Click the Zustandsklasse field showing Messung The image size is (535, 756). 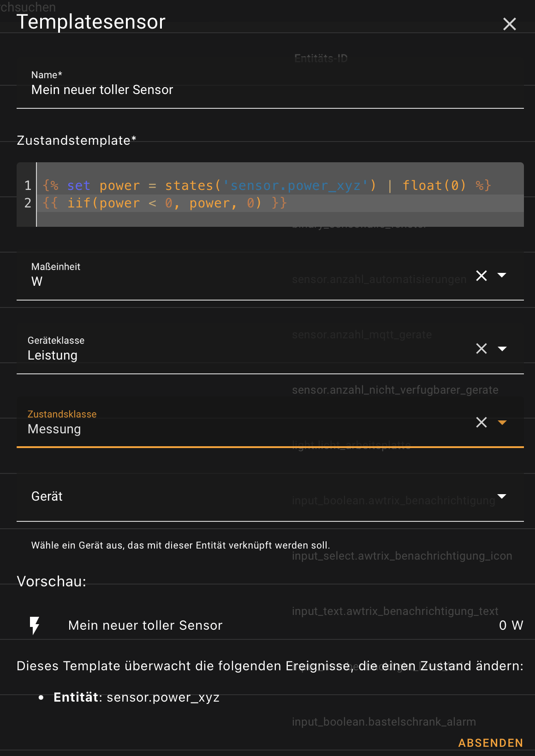(244, 422)
